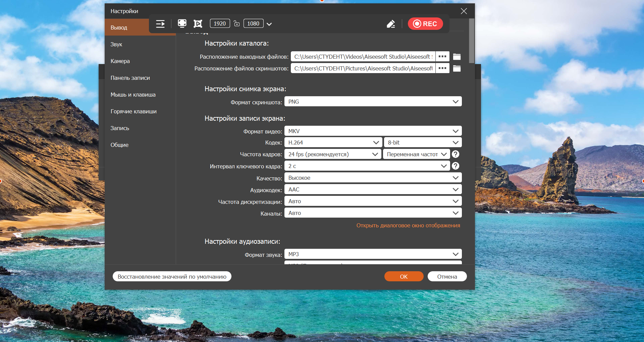Screen dimensions: 644x342
Task: Switch to the Звук settings tab
Action: point(116,44)
